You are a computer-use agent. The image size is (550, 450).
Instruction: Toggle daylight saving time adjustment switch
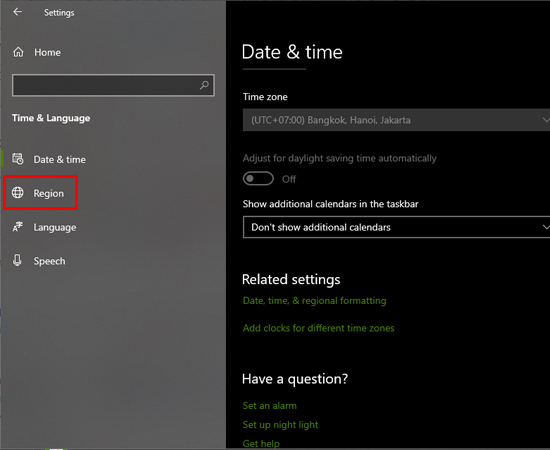pos(258,179)
